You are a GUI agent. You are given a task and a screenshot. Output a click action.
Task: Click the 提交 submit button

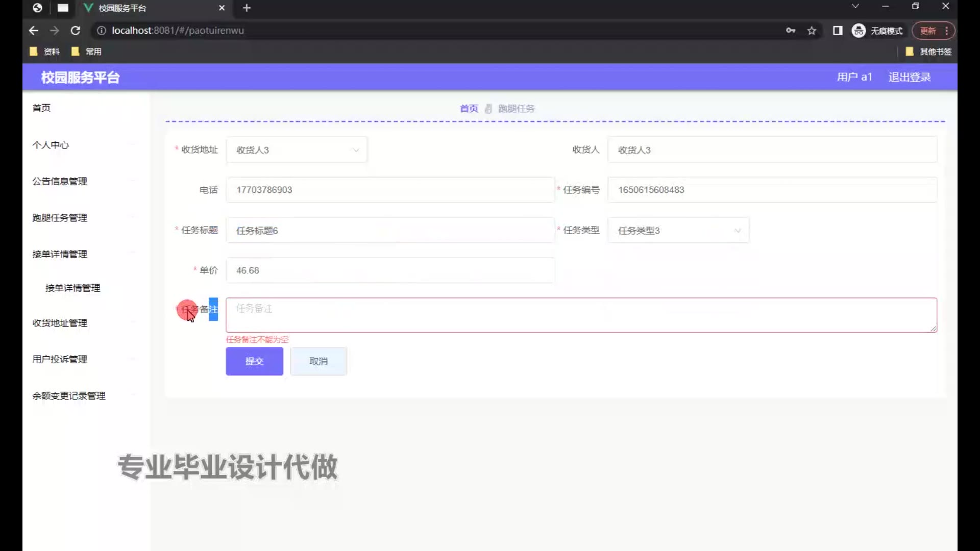pyautogui.click(x=254, y=361)
